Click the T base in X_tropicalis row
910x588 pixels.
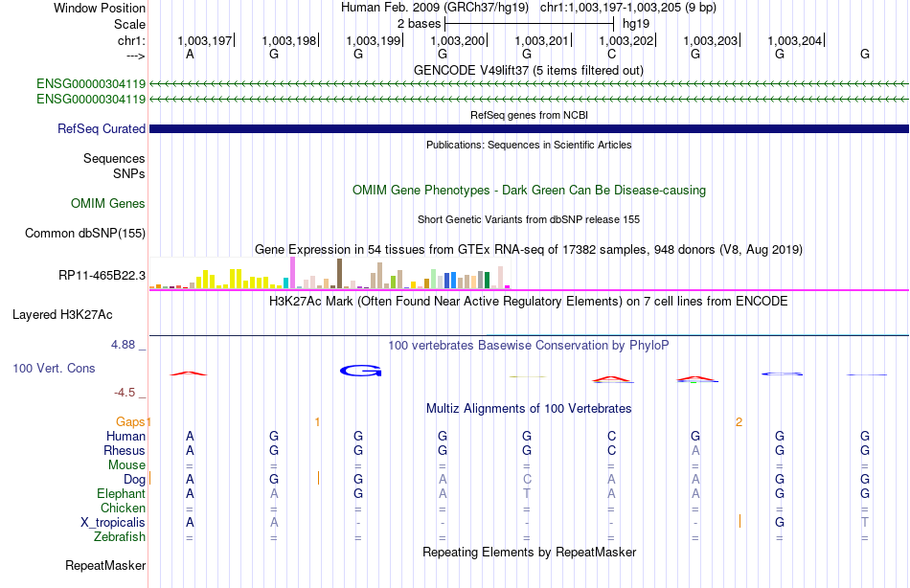[865, 523]
